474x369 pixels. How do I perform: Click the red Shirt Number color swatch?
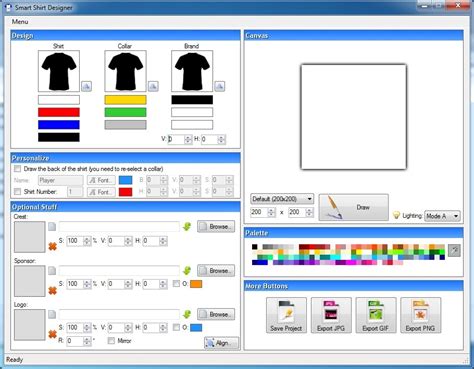125,192
